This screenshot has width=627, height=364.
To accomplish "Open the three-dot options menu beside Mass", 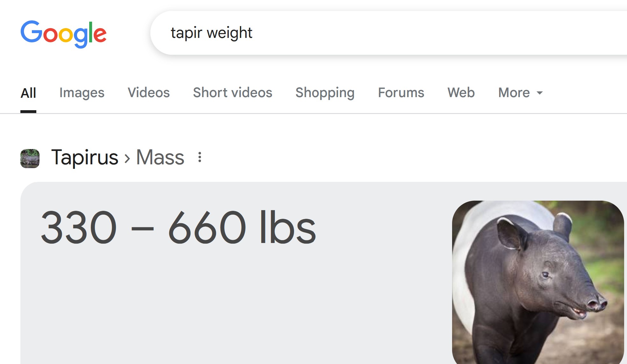I will [x=200, y=157].
